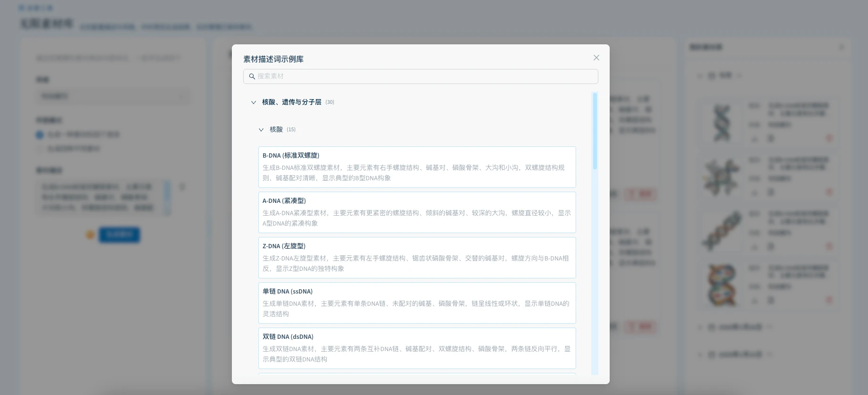The image size is (868, 395).
Task: Choose the 双链 DNA (dsDNA) example card
Action: coord(417,348)
